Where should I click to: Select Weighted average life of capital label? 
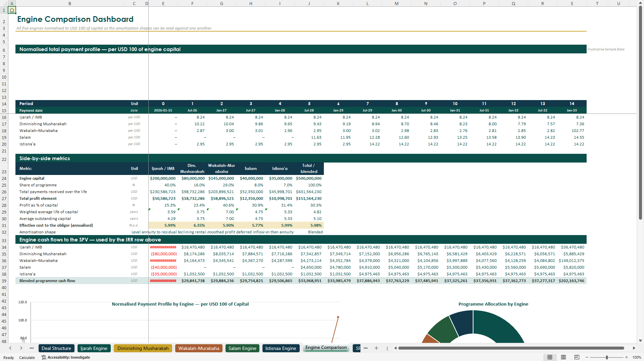tap(49, 212)
